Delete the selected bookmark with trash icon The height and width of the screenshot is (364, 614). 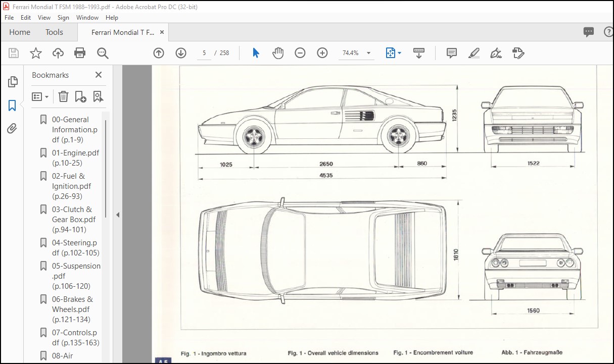coord(63,96)
